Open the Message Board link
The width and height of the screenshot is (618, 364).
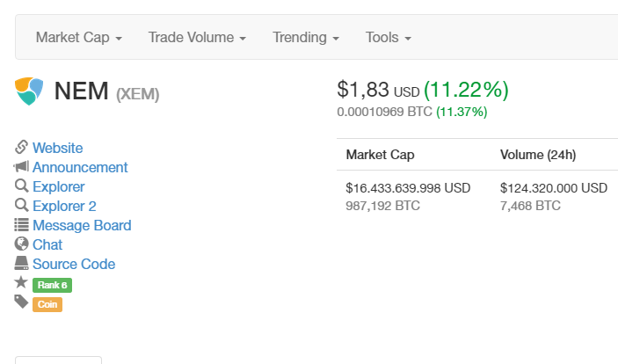(82, 225)
